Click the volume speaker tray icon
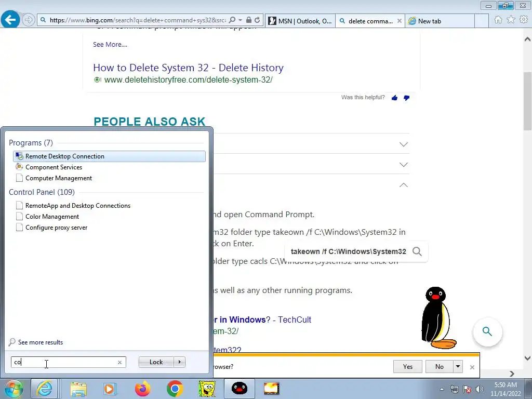This screenshot has width=532, height=399. (480, 389)
